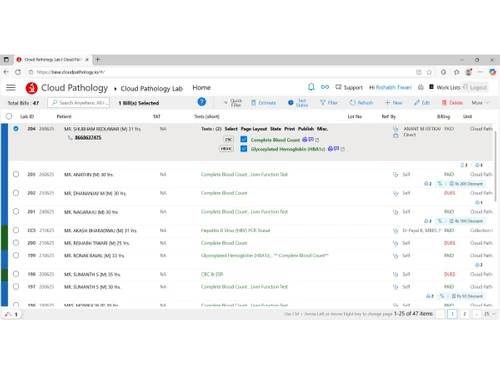This screenshot has width=500, height=375.
Task: Click the stethoscope icon for Anant M referral
Action: [x=396, y=129]
